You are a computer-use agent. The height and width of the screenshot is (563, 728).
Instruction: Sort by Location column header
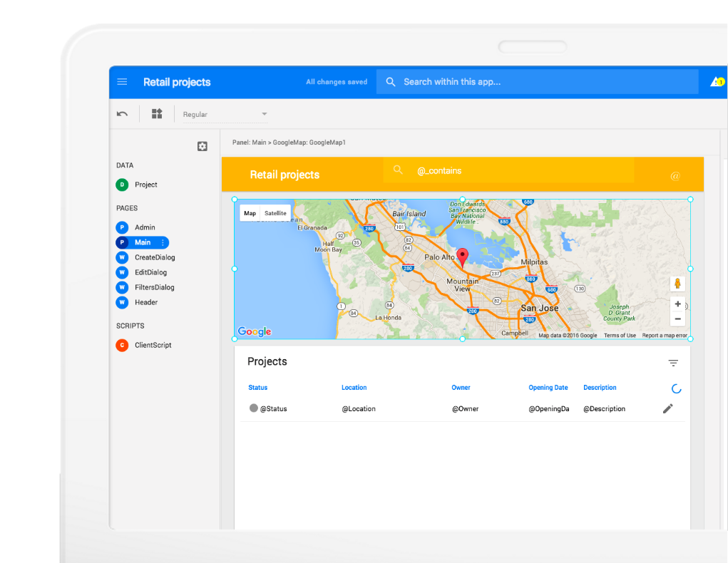[354, 388]
